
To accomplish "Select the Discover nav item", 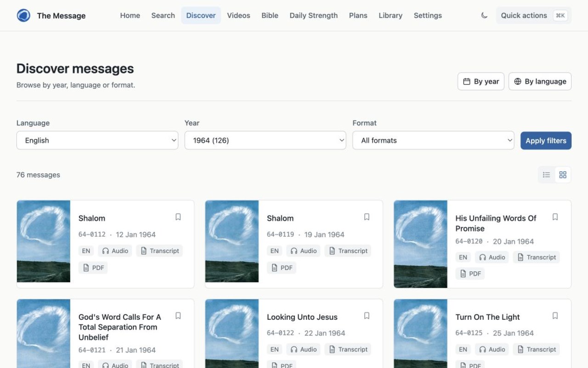I will [201, 16].
